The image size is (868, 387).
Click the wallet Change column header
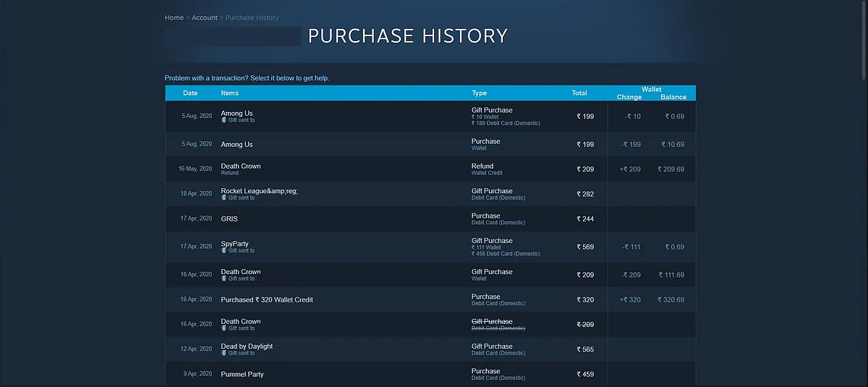pos(629,97)
